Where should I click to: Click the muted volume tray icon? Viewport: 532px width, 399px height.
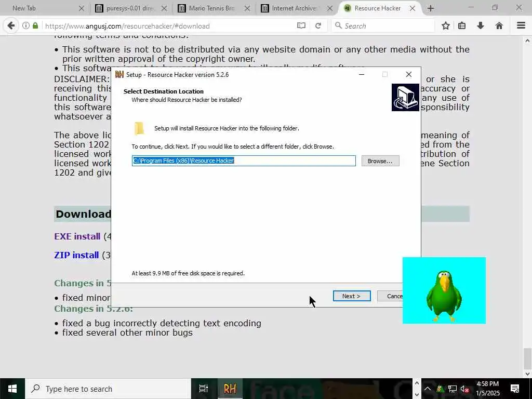(465, 389)
